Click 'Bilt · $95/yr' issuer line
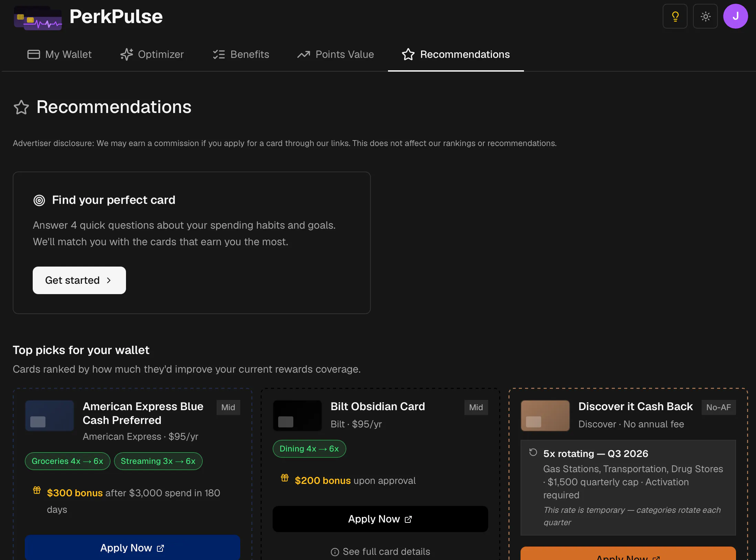Viewport: 756px width, 560px height. [356, 424]
